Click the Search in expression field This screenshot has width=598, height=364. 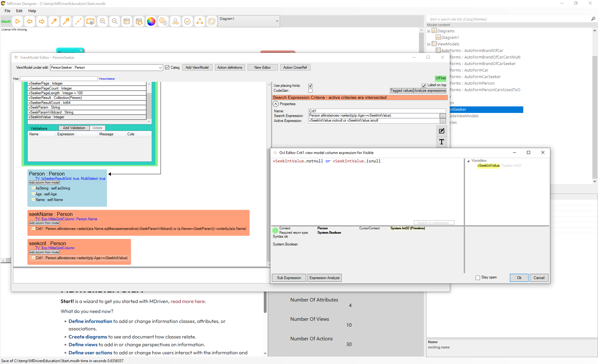point(434,223)
